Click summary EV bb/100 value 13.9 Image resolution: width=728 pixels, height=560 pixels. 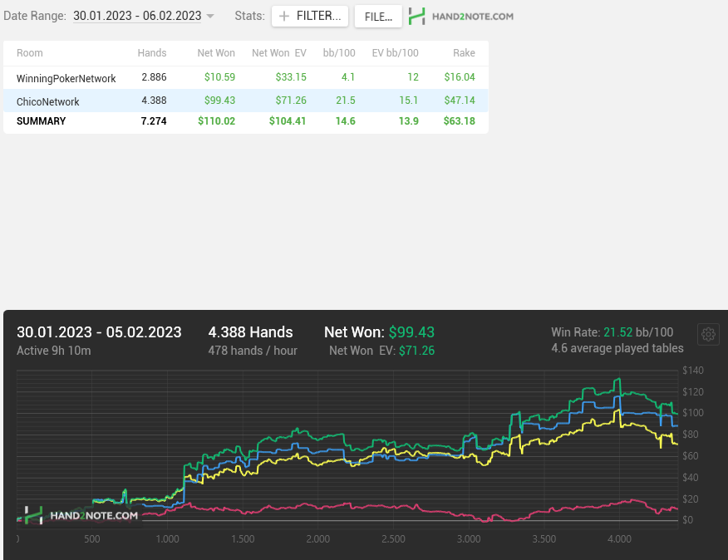point(409,121)
